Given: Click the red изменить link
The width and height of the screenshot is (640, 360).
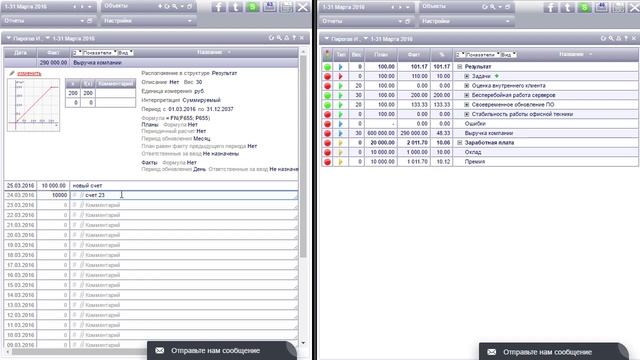Looking at the screenshot, I should pyautogui.click(x=29, y=73).
